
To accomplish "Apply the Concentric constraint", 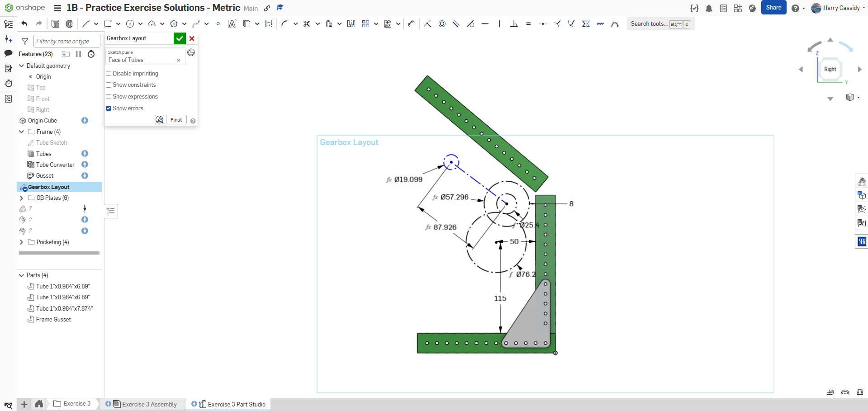I will 442,24.
